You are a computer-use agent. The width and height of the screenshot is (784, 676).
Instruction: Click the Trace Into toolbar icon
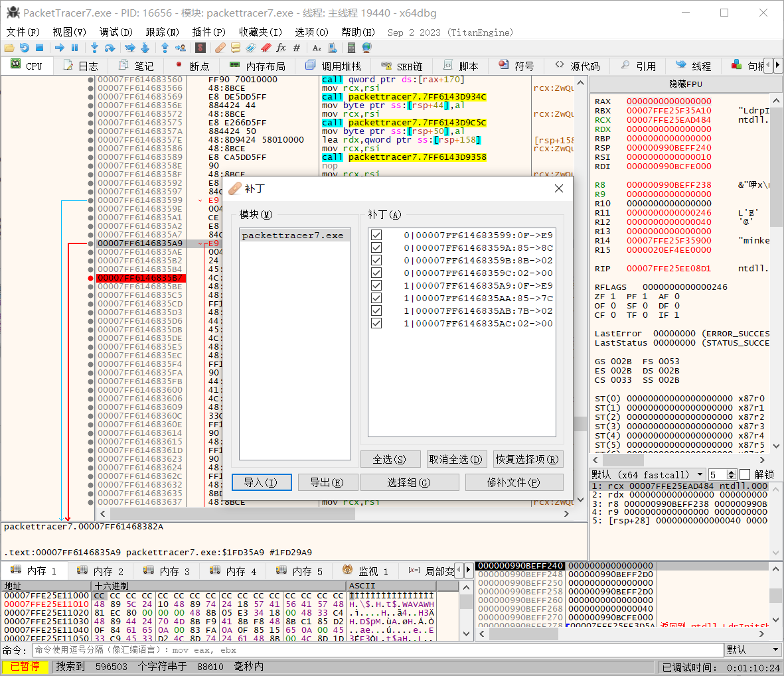129,48
